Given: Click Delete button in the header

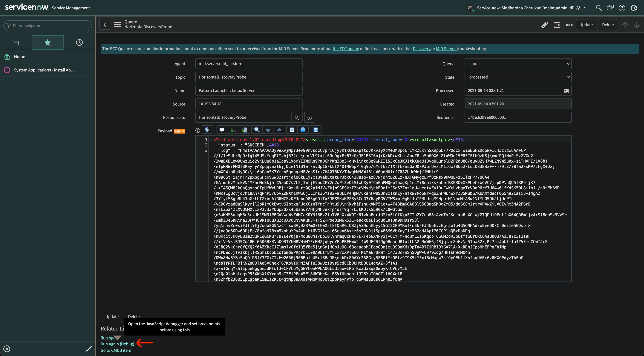Looking at the screenshot, I should pos(608,25).
